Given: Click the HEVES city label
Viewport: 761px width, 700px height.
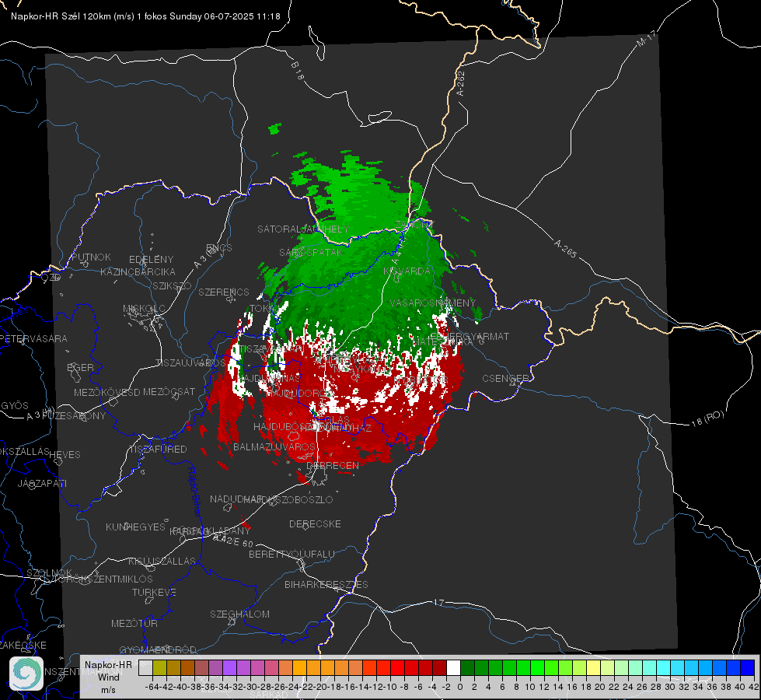Looking at the screenshot, I should point(65,455).
